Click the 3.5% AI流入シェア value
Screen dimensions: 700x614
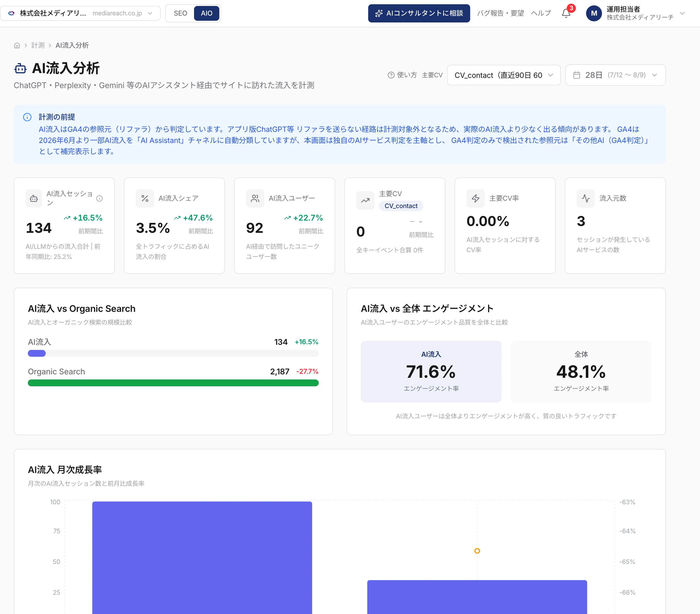(x=153, y=228)
